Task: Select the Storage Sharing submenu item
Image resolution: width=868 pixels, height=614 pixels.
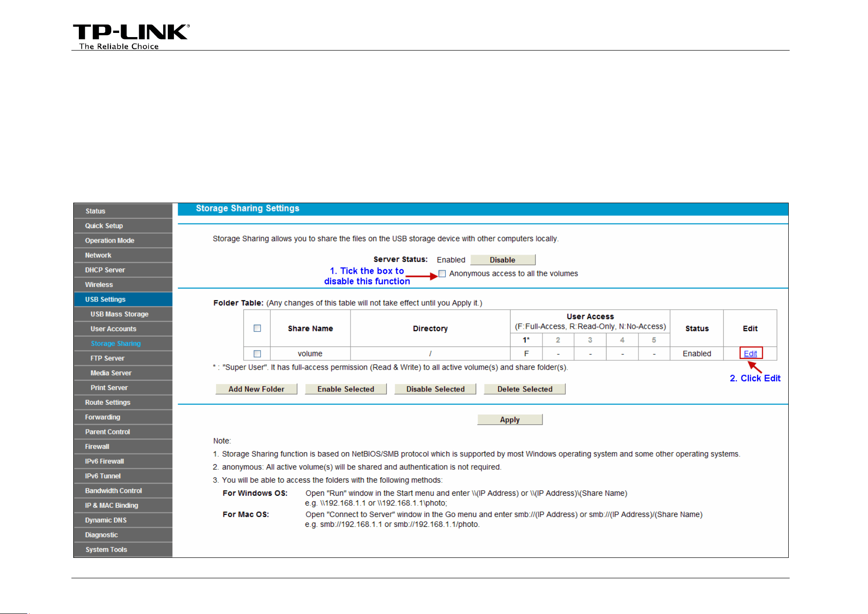Action: pos(123,344)
